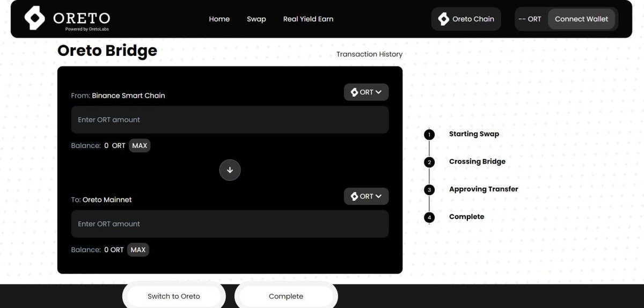The height and width of the screenshot is (308, 644).
Task: Click the 'Oreto Bridge' heading
Action: click(107, 50)
